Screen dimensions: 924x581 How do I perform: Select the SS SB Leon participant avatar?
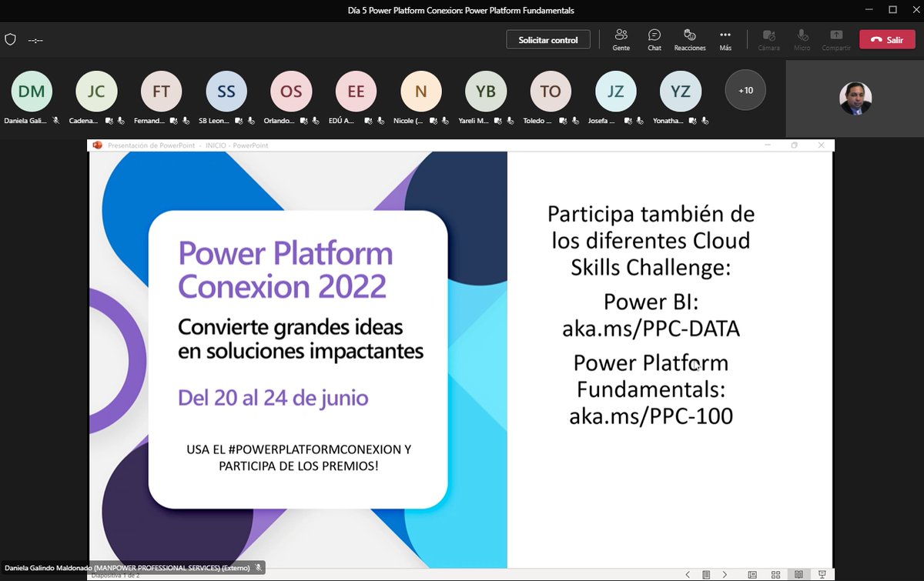point(226,91)
